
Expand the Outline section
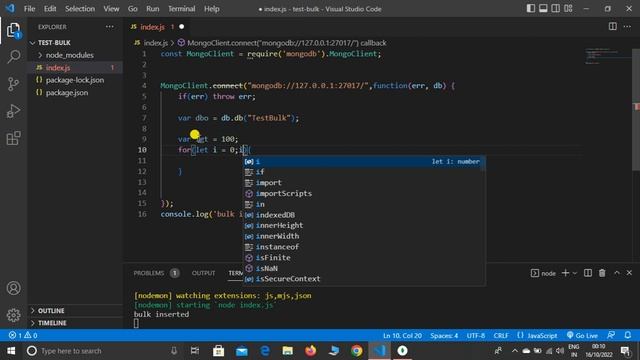point(75,311)
